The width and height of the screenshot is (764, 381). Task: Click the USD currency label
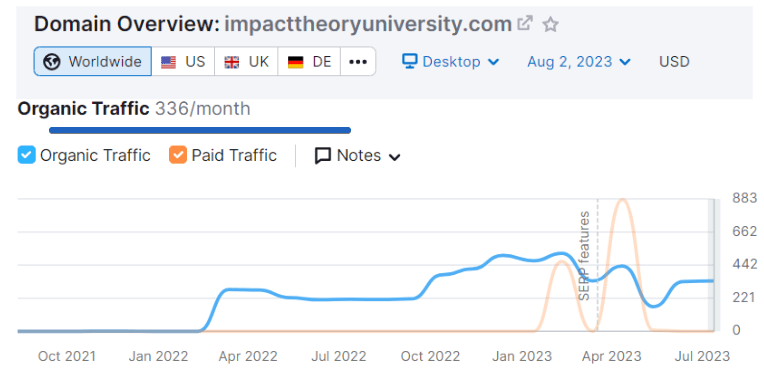[x=674, y=62]
